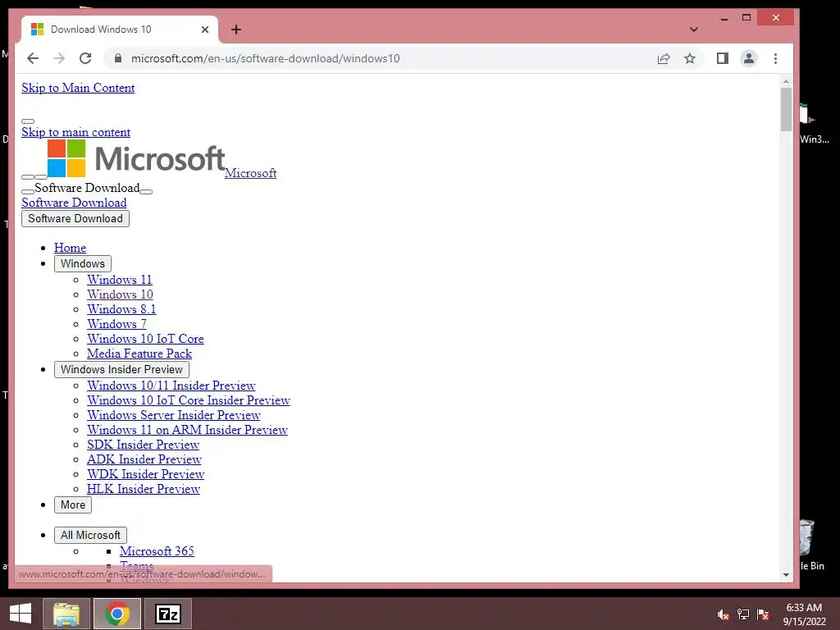Open File Explorer from the taskbar
Viewport: 840px width, 630px height.
click(x=66, y=614)
